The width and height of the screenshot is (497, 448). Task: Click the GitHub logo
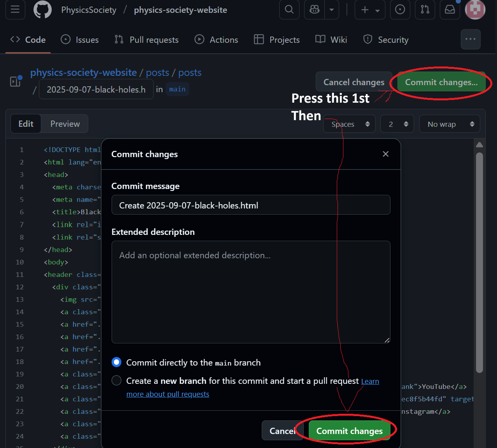point(42,10)
